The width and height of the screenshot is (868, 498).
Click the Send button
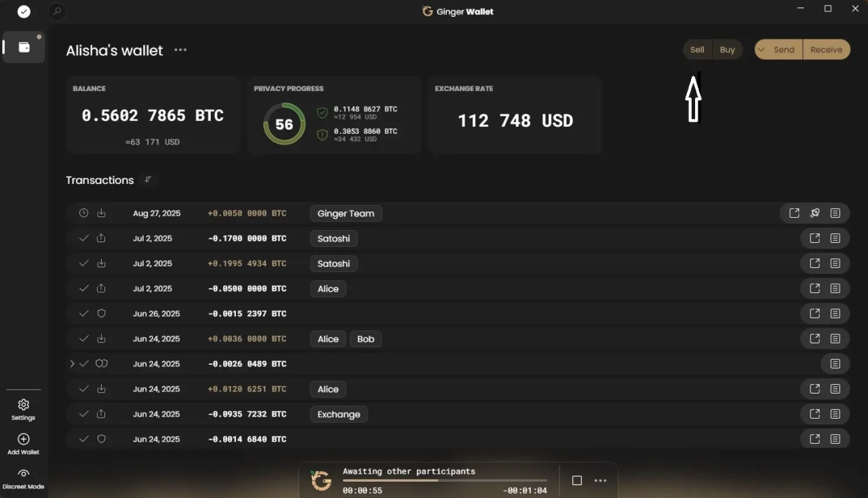784,50
